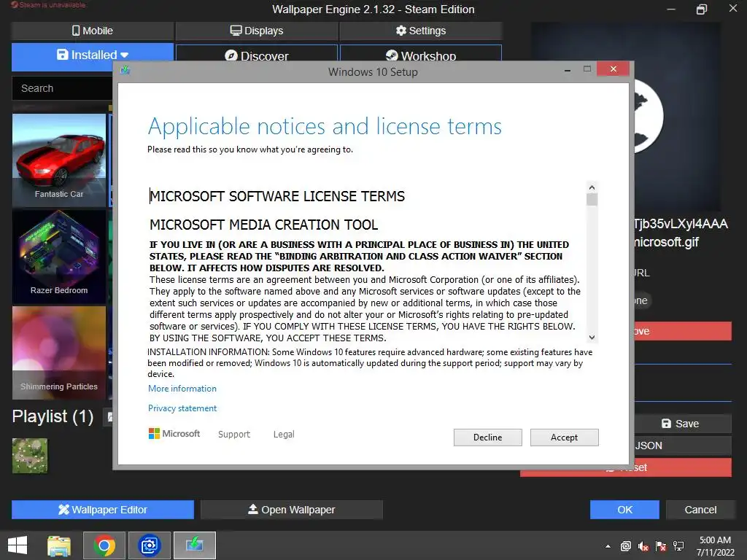The height and width of the screenshot is (560, 747).
Task: Select the Shimmering Particles wallpaper thumbnail
Action: tap(59, 352)
